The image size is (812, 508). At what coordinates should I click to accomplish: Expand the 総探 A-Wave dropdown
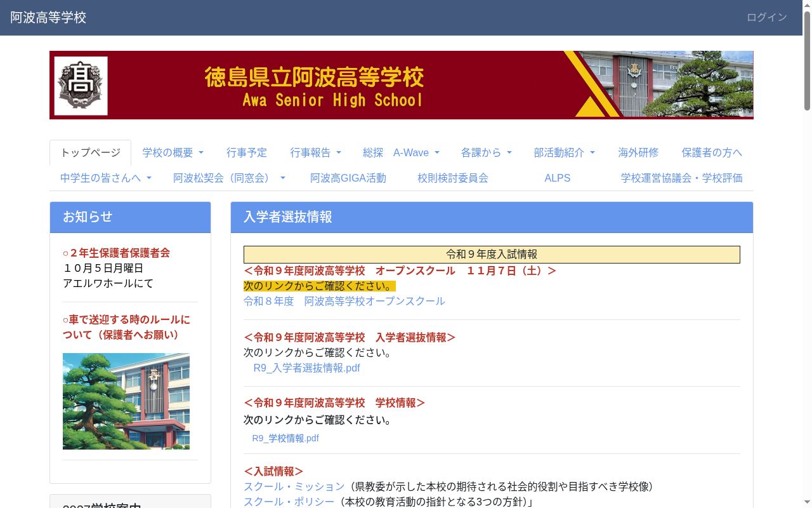(x=401, y=152)
